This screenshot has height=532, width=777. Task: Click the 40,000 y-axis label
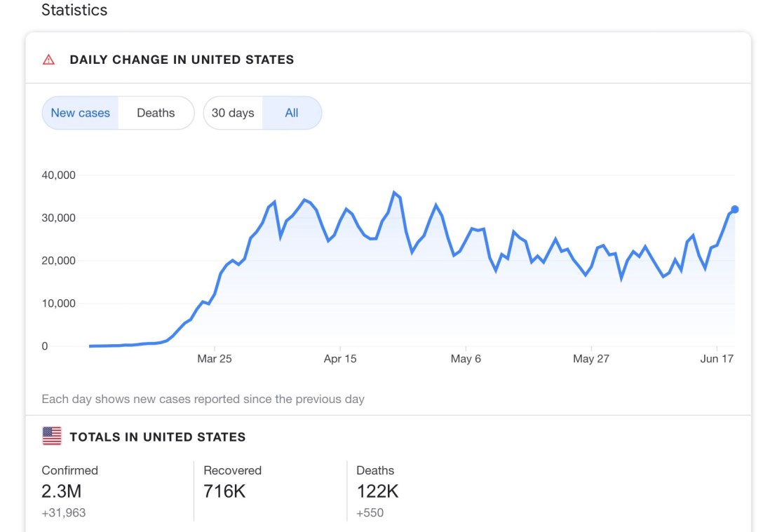click(x=60, y=175)
